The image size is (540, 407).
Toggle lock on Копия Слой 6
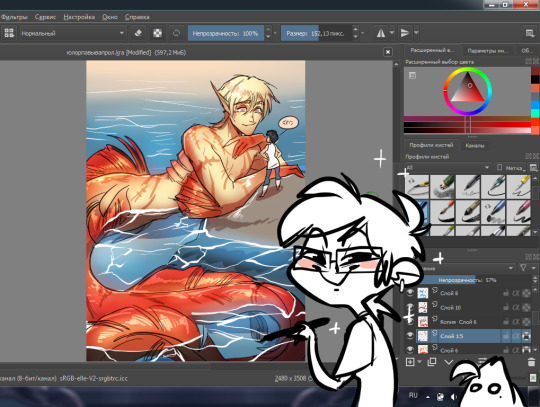(x=506, y=322)
